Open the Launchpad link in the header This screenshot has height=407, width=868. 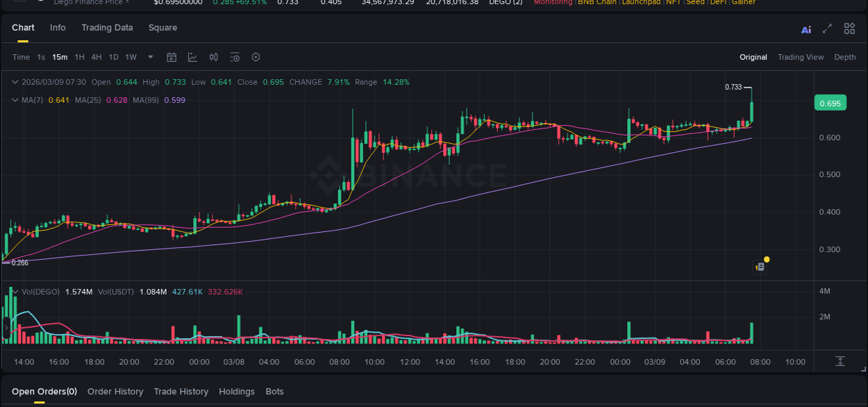click(x=641, y=2)
